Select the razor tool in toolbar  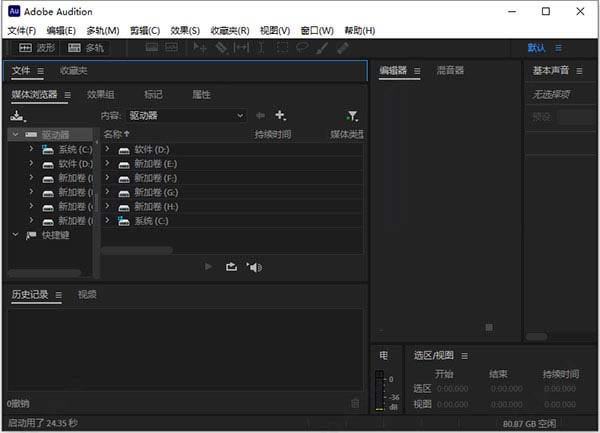(x=221, y=47)
